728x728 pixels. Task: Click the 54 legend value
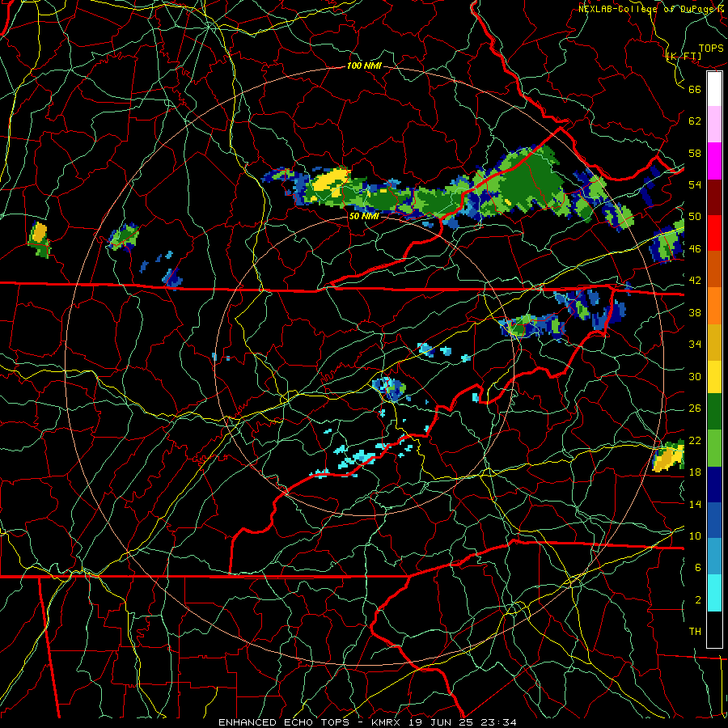[695, 184]
